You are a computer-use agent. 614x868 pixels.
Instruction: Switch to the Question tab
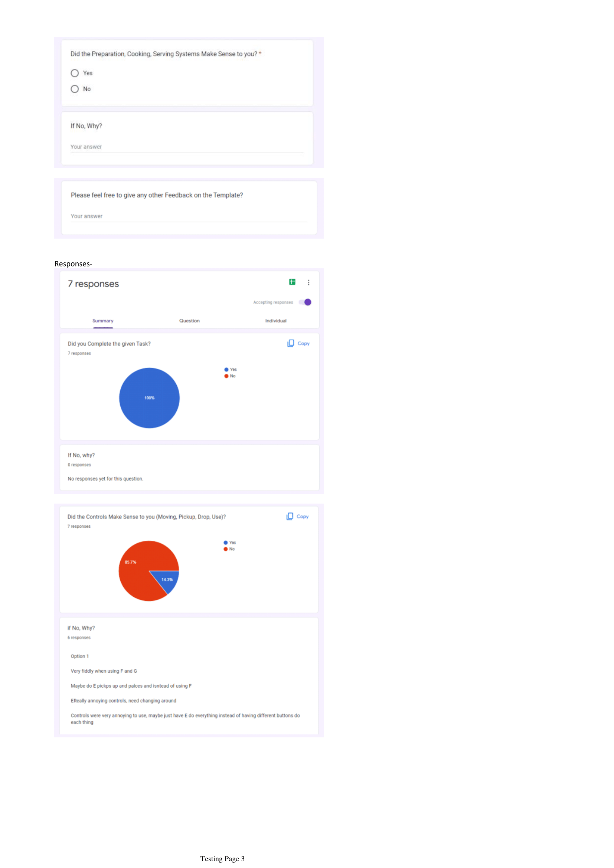[x=189, y=321]
